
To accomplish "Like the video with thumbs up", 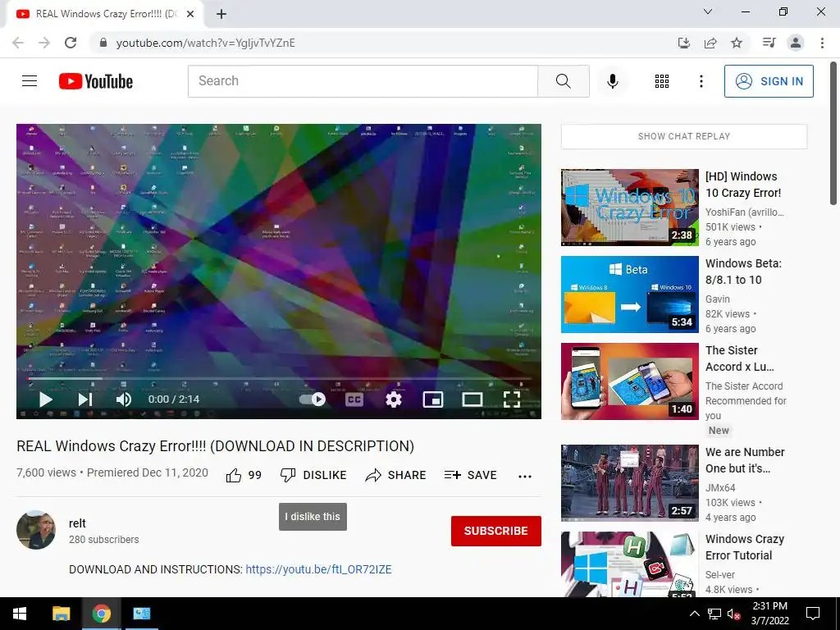I will tap(243, 475).
